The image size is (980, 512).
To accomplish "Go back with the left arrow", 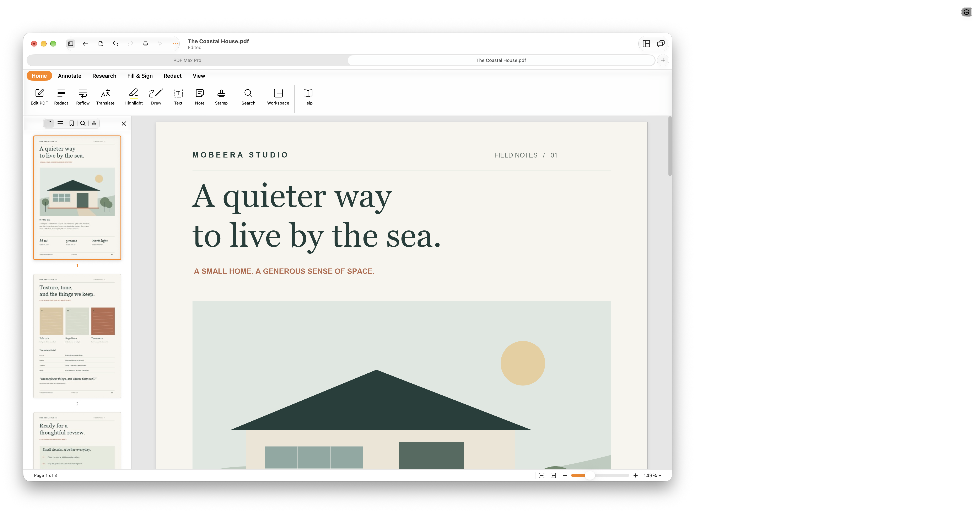I will point(86,44).
